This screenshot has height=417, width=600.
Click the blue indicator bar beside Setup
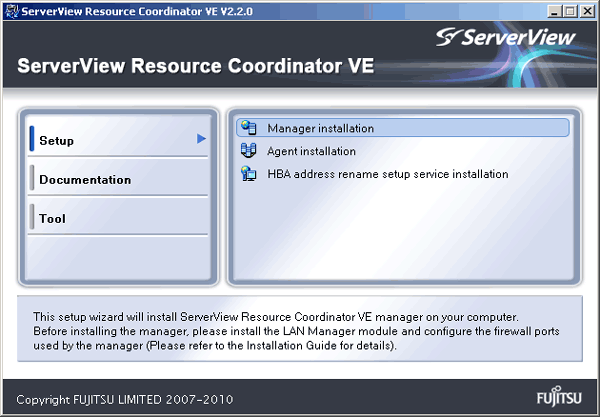(x=32, y=138)
